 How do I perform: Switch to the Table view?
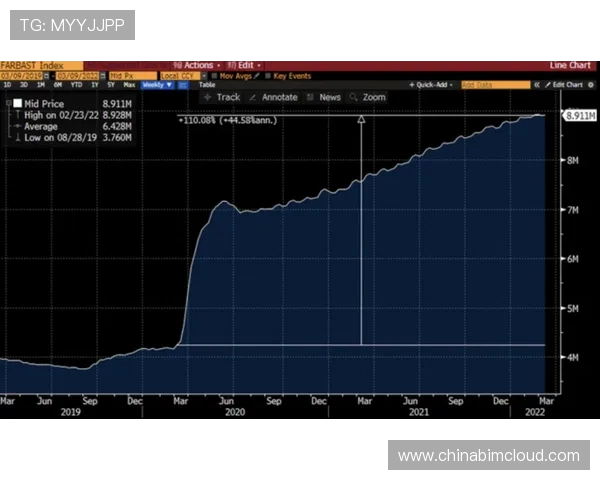click(x=207, y=85)
